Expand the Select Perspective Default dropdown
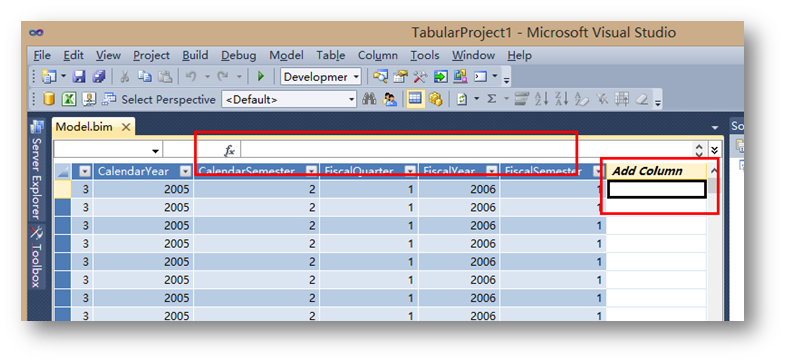This screenshot has width=786, height=363. 289,99
